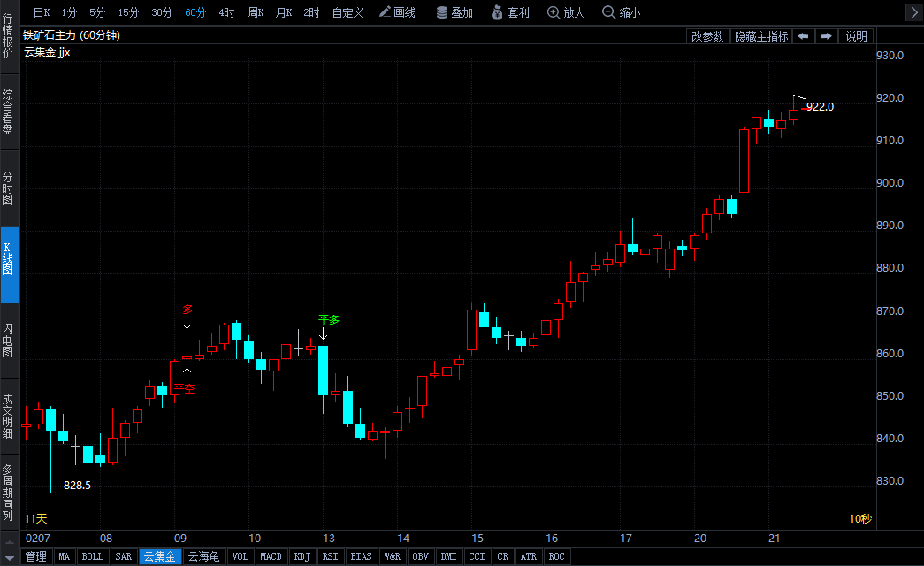
Task: Select ATR indicator tab
Action: point(529,556)
